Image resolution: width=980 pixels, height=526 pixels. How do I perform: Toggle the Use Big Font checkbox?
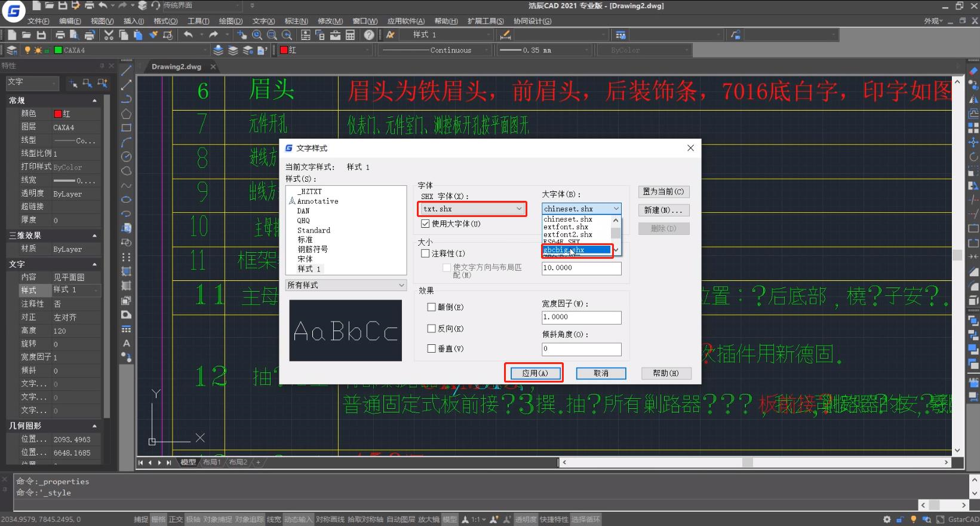tap(425, 224)
